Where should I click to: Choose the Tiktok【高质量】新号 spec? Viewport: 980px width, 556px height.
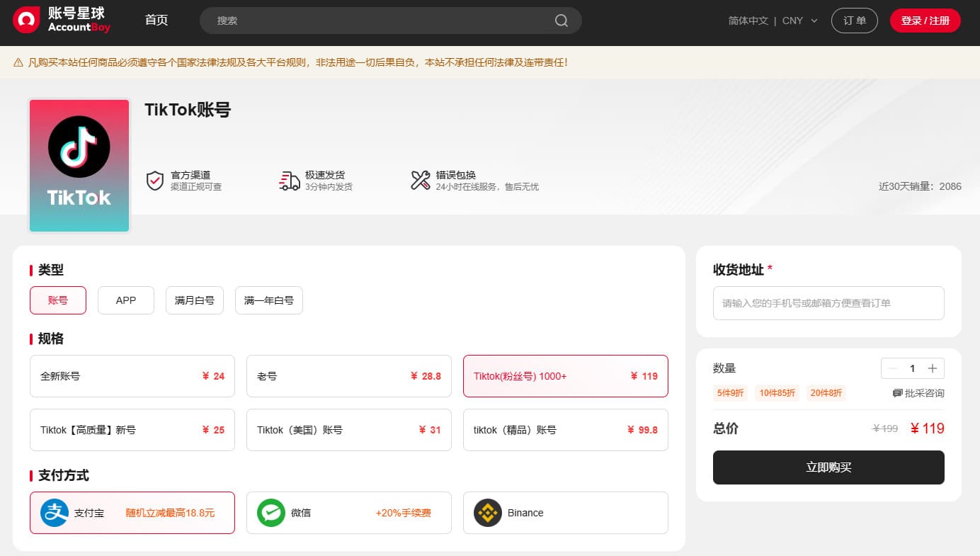132,430
